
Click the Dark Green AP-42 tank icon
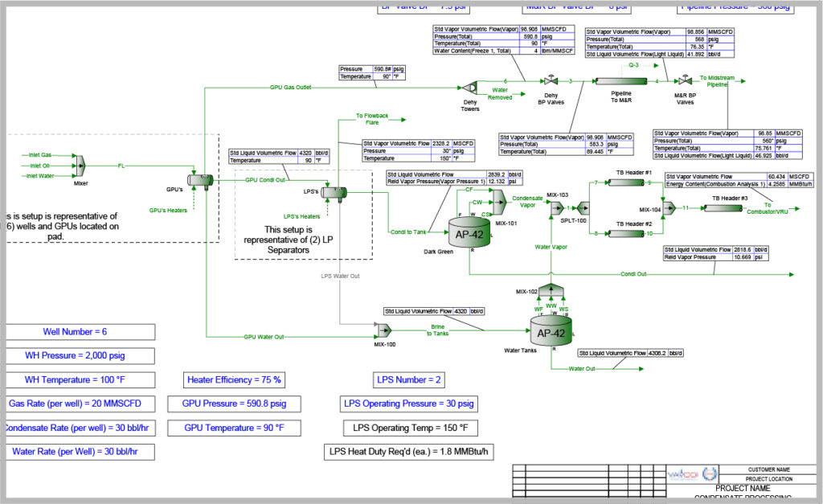click(x=469, y=231)
